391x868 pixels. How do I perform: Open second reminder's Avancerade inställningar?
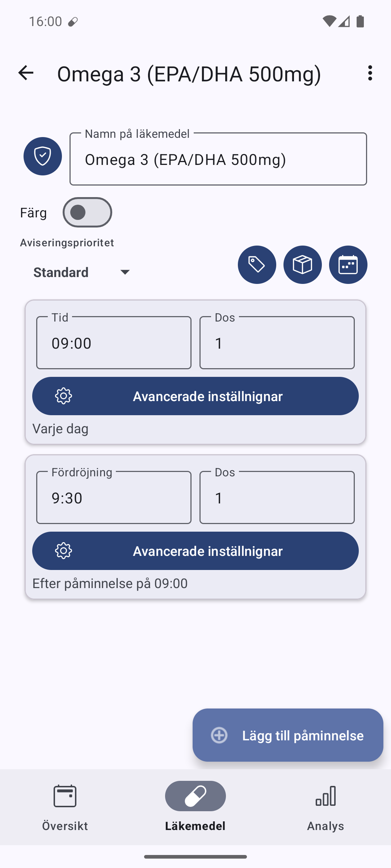pos(195,551)
